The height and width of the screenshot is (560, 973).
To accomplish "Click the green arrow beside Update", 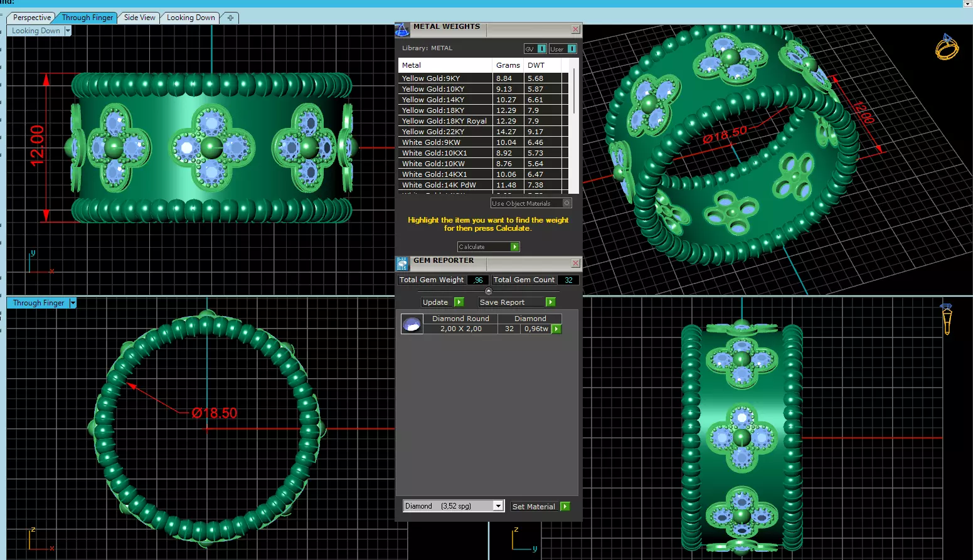I will pyautogui.click(x=459, y=302).
